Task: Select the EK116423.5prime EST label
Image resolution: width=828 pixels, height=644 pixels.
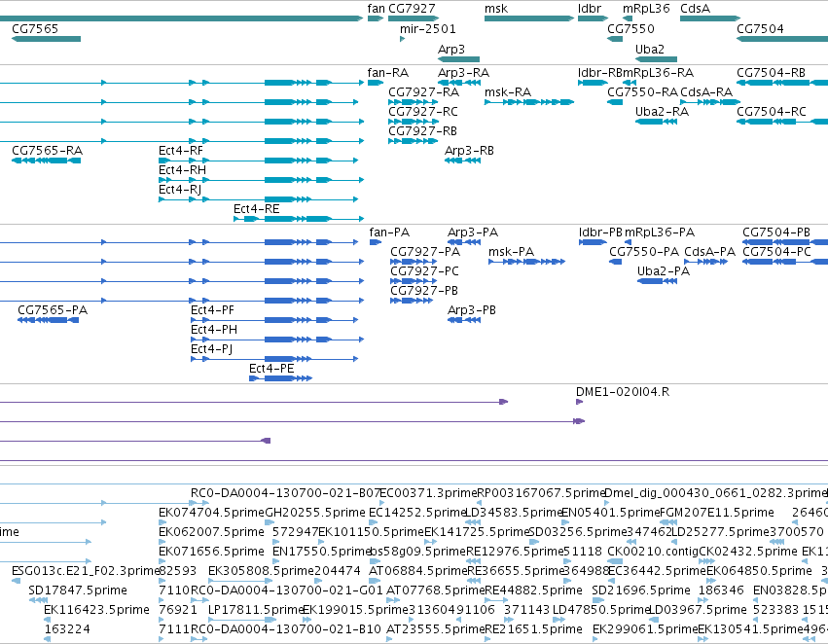Action: pos(96,610)
